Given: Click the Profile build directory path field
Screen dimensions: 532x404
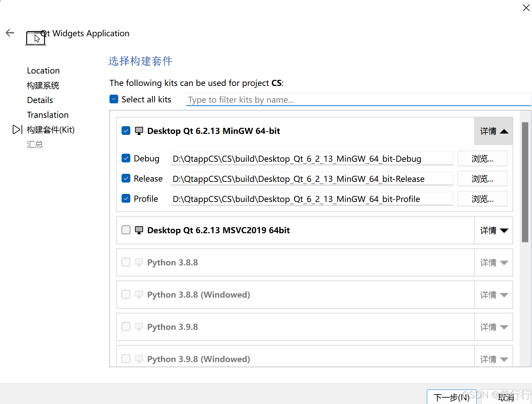Looking at the screenshot, I should [312, 199].
